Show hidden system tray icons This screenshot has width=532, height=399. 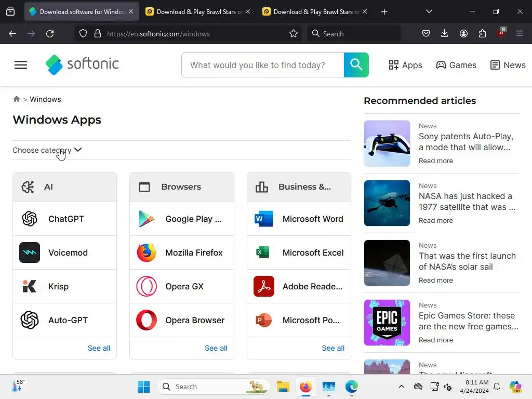click(402, 387)
